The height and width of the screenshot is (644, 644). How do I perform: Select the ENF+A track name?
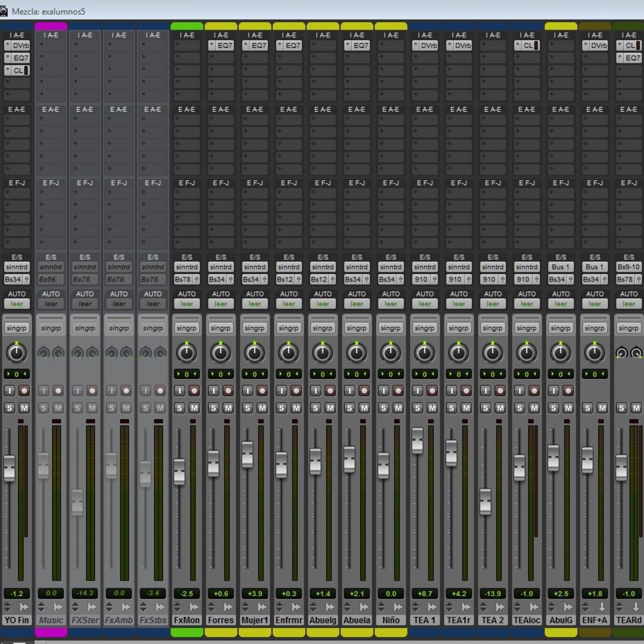(595, 620)
